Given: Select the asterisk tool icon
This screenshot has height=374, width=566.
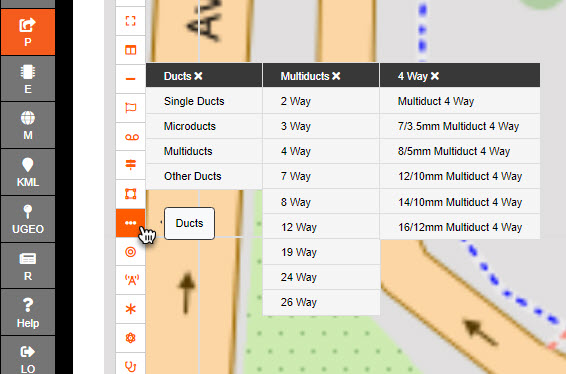Looking at the screenshot, I should coord(130,309).
